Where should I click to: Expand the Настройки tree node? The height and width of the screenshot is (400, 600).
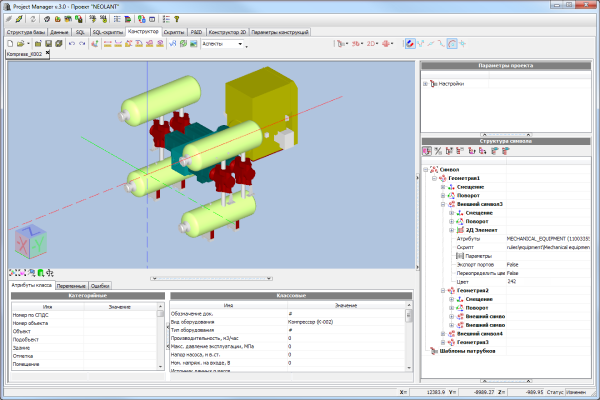pyautogui.click(x=426, y=83)
